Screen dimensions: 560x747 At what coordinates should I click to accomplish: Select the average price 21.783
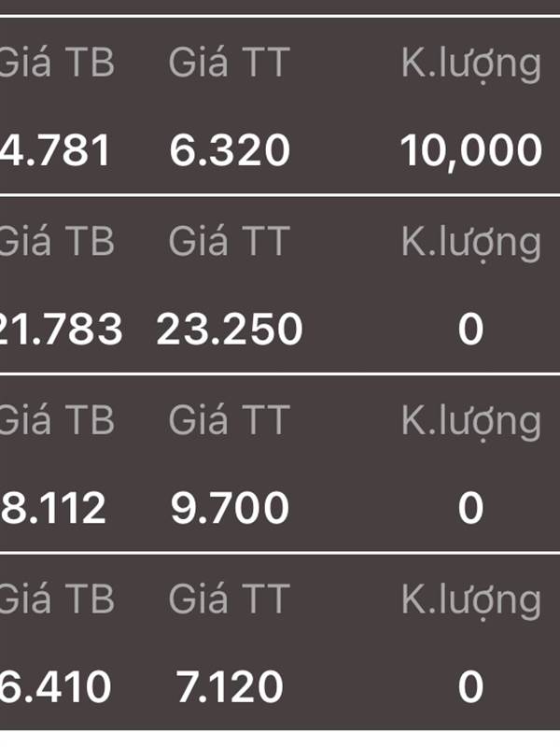point(61,330)
